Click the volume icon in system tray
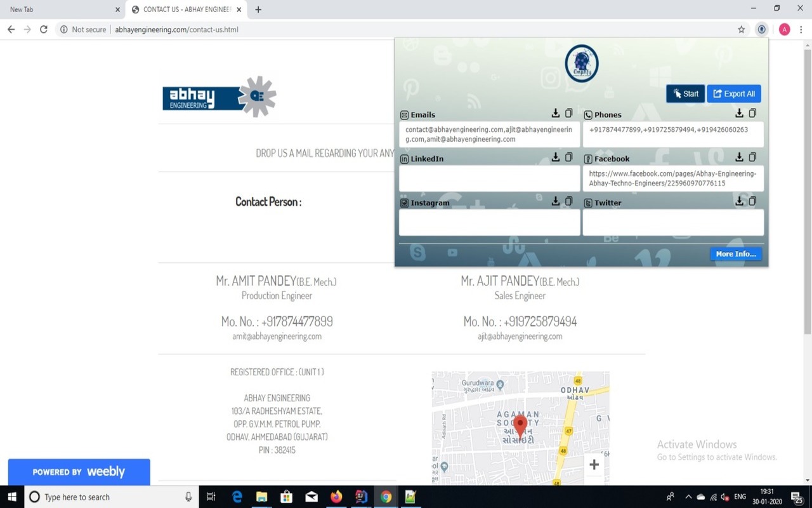Screen dimensions: 812x508 [x=726, y=497]
